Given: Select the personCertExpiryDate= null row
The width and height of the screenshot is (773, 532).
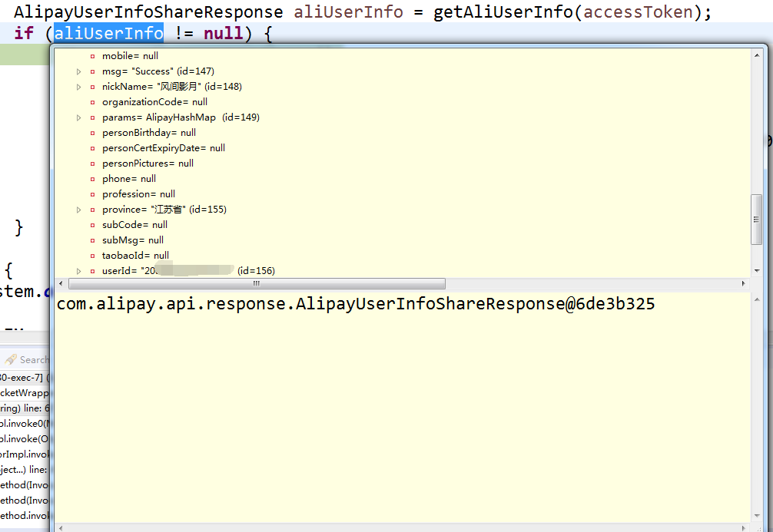Looking at the screenshot, I should click(163, 148).
